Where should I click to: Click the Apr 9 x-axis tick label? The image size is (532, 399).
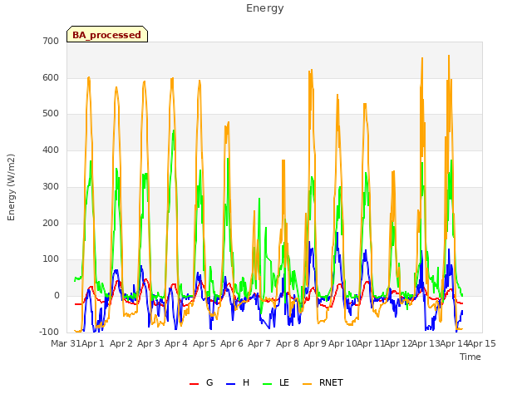315,343
